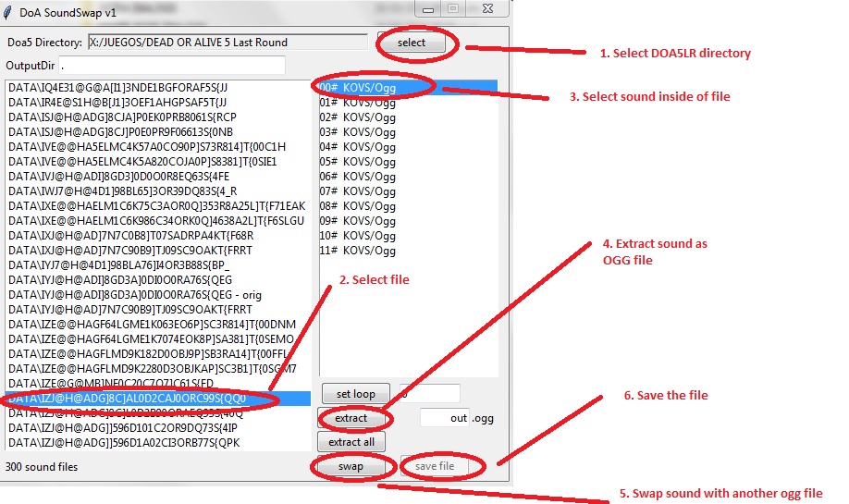Click the extract all button
849x504 pixels.
(351, 442)
